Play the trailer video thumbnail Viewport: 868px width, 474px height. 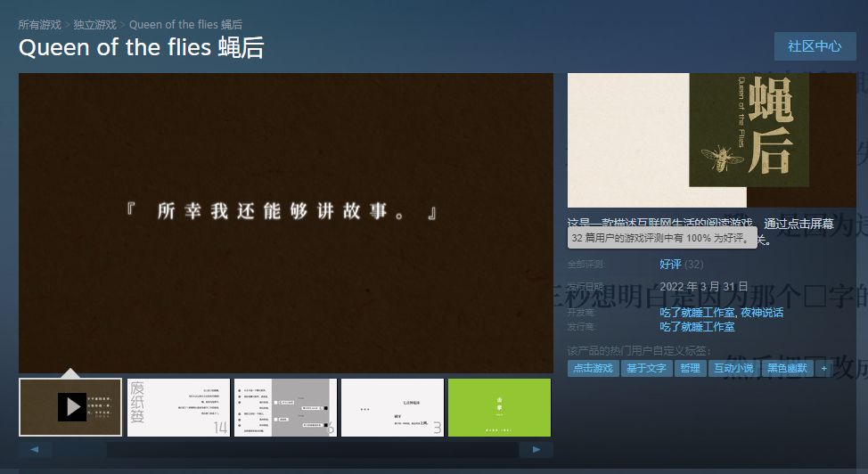[x=70, y=407]
